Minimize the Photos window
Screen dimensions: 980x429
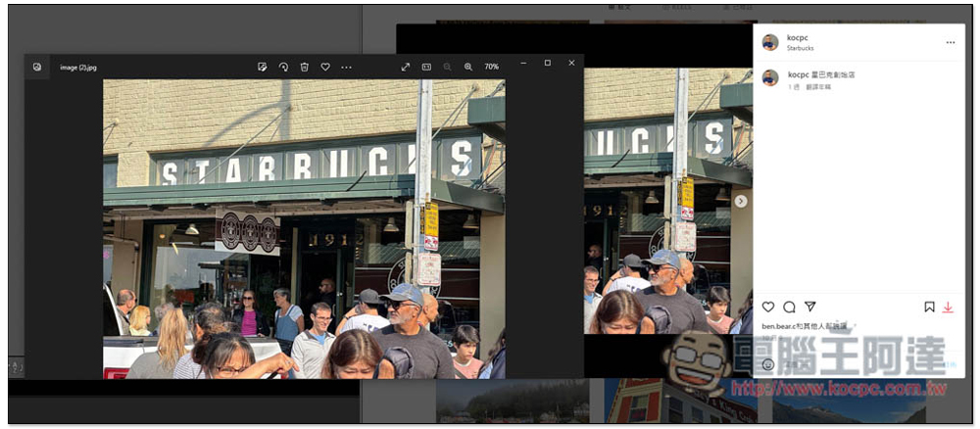coord(523,63)
